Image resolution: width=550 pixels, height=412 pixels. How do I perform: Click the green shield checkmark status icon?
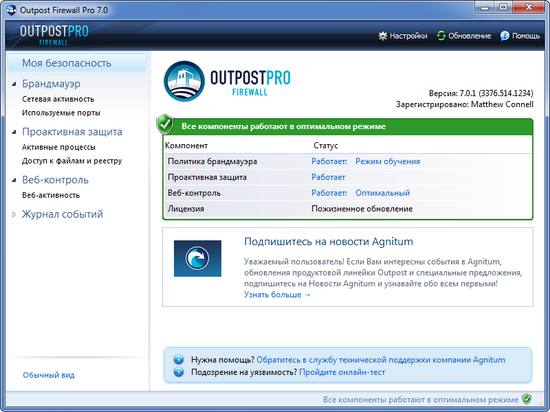(x=165, y=124)
